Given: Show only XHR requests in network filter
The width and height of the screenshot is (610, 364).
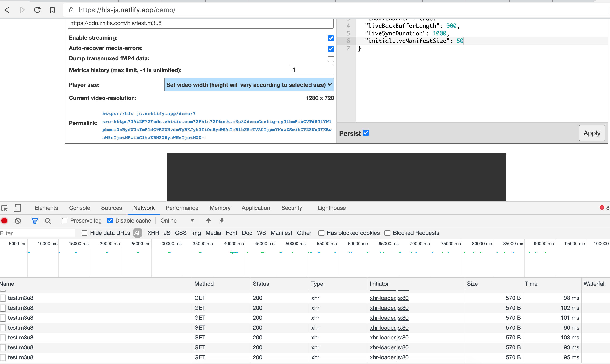Looking at the screenshot, I should [153, 233].
